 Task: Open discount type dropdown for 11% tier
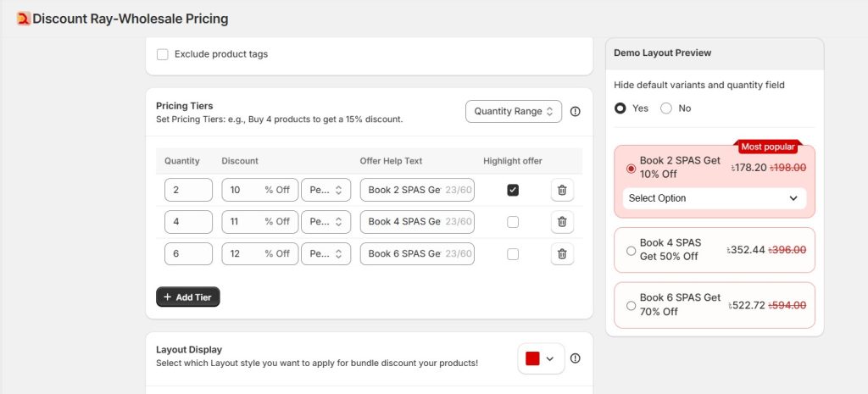[x=325, y=222]
